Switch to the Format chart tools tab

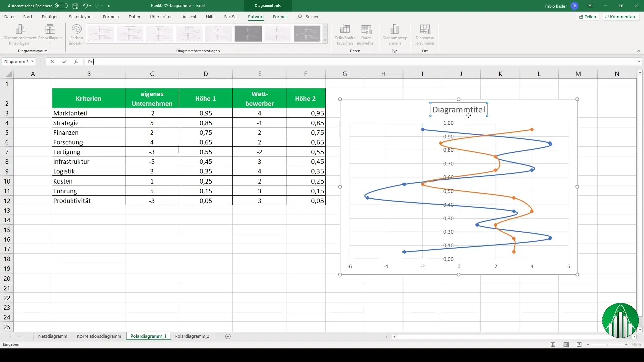[x=280, y=17]
